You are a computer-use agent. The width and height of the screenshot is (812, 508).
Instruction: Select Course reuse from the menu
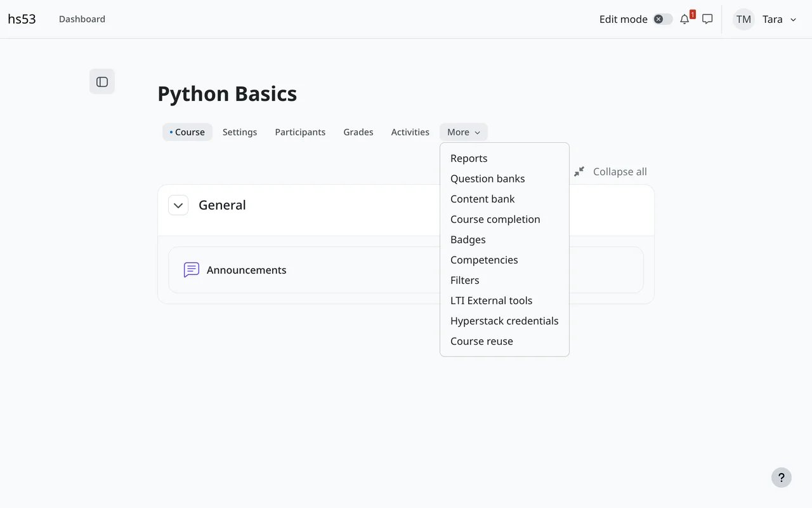coord(504,341)
